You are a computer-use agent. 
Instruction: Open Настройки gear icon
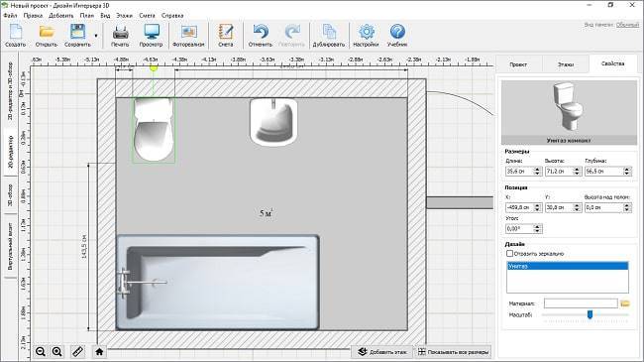[366, 32]
